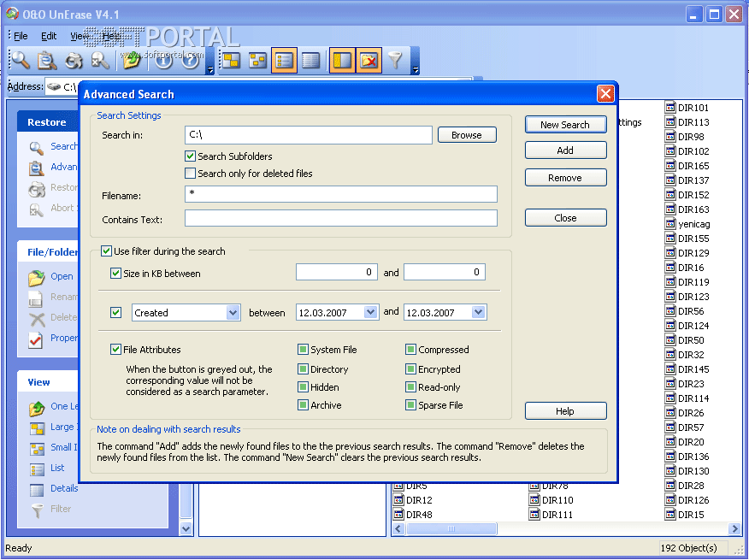This screenshot has height=560, width=749.
Task: Click the One Level Up icon in View panel
Action: pos(37,408)
